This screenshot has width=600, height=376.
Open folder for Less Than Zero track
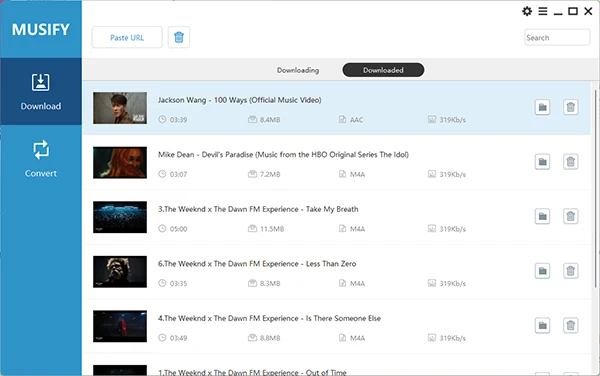pos(542,271)
